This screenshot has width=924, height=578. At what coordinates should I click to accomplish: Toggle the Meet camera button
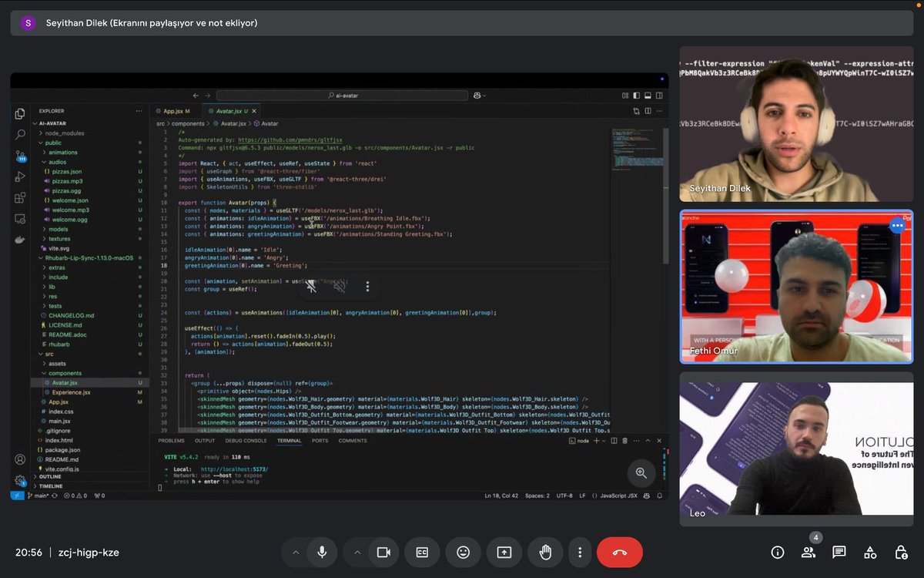click(x=383, y=552)
